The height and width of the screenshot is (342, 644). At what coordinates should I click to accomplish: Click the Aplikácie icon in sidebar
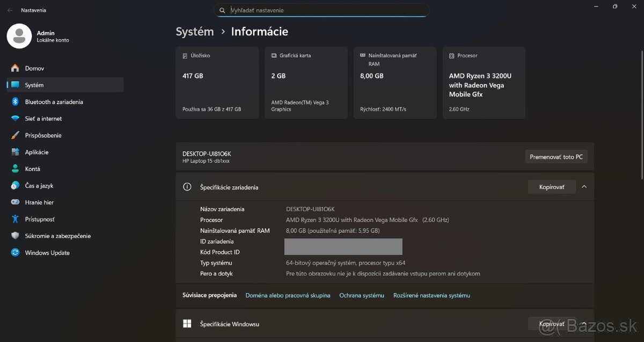click(15, 152)
